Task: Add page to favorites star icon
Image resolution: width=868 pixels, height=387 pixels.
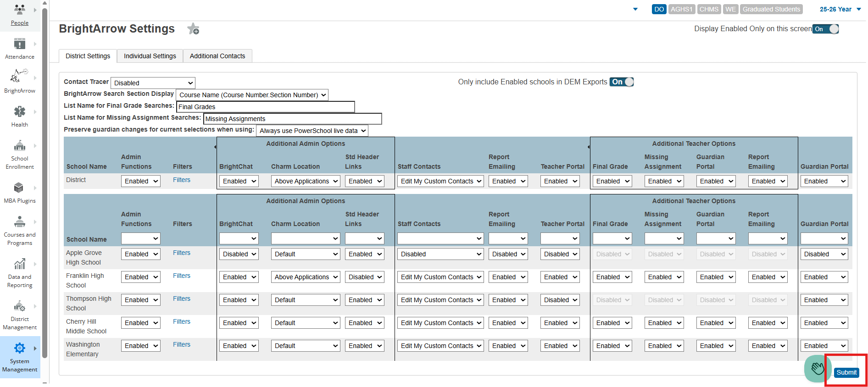Action: 193,29
